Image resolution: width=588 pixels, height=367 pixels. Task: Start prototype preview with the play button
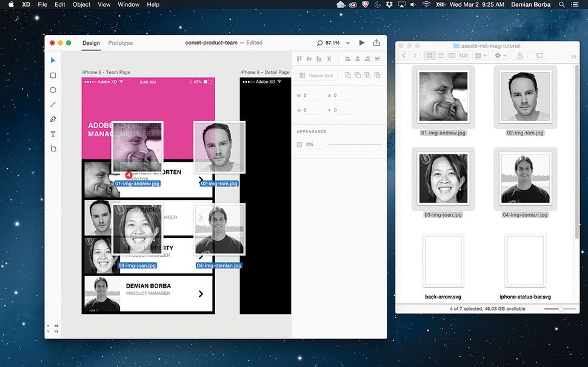coord(362,43)
